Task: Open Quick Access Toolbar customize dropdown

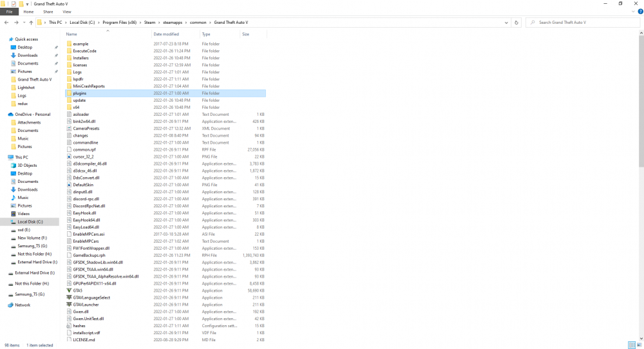Action: coord(28,4)
